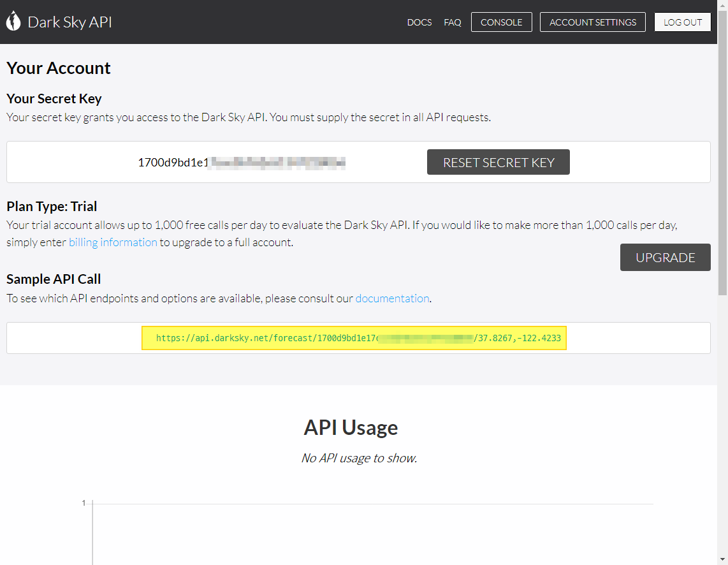Viewport: 728px width, 565px height.
Task: Open the documentation link
Action: pyautogui.click(x=392, y=298)
